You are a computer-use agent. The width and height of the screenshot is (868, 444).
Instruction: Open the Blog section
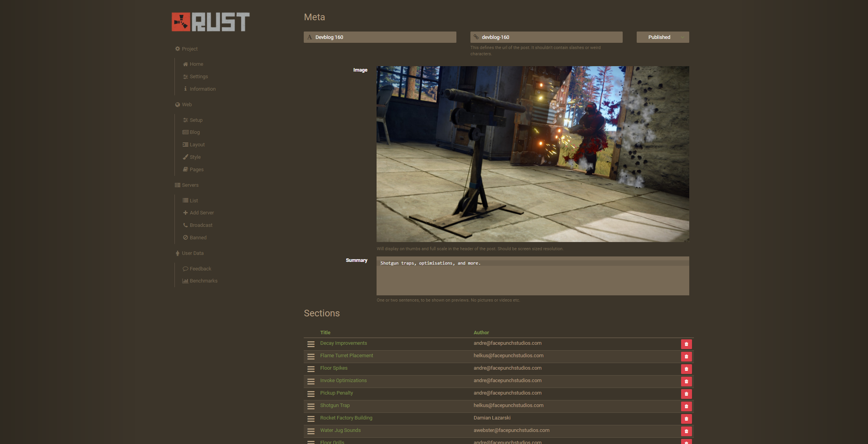pyautogui.click(x=191, y=132)
